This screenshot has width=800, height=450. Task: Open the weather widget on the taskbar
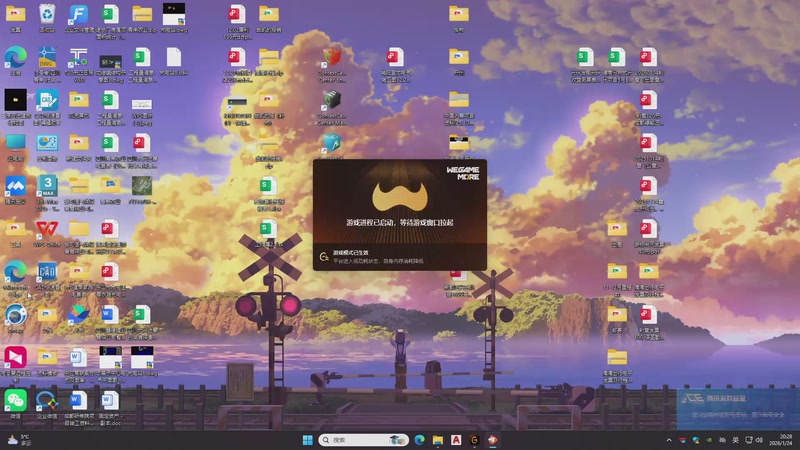coord(19,440)
